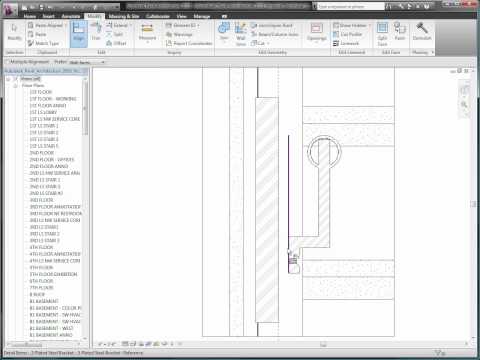Click the project browser vertical scrollbar

click(85, 208)
